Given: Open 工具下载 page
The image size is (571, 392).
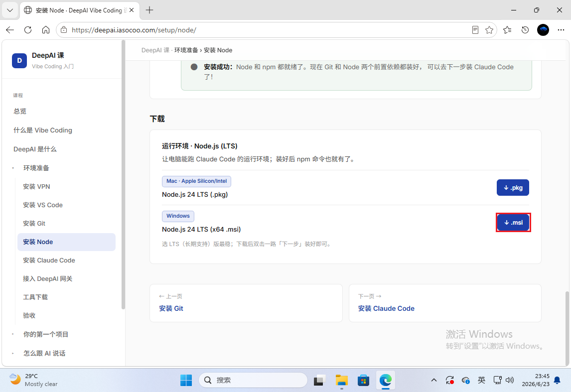Looking at the screenshot, I should 35,297.
